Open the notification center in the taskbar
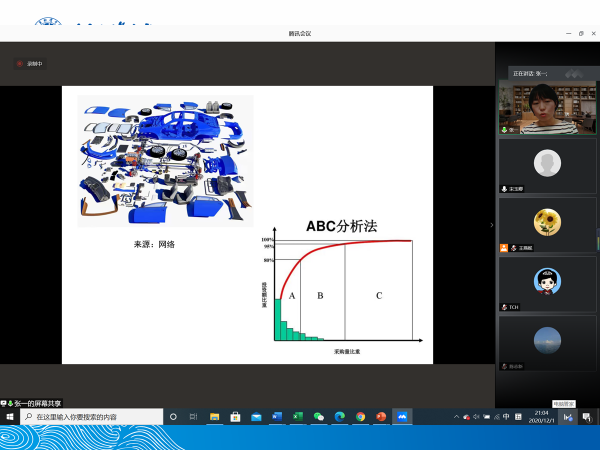Screen dimensions: 600x450 (x=587, y=416)
